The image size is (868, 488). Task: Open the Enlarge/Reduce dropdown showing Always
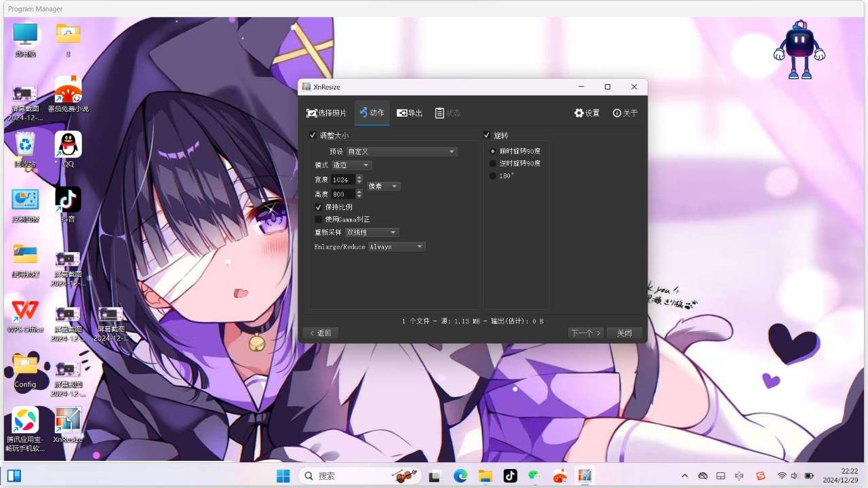click(x=397, y=247)
